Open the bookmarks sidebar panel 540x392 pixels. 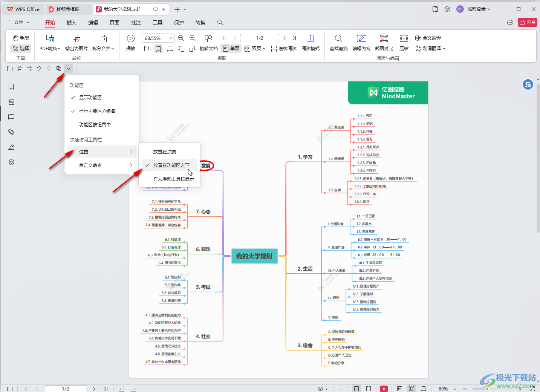pos(11,87)
